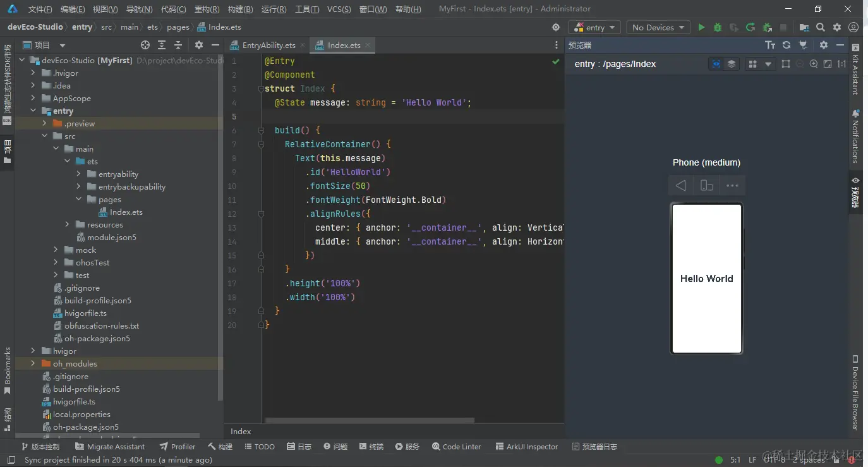Screen dimensions: 868x467
Task: Open Project Structure folder icon
Action: click(804, 27)
